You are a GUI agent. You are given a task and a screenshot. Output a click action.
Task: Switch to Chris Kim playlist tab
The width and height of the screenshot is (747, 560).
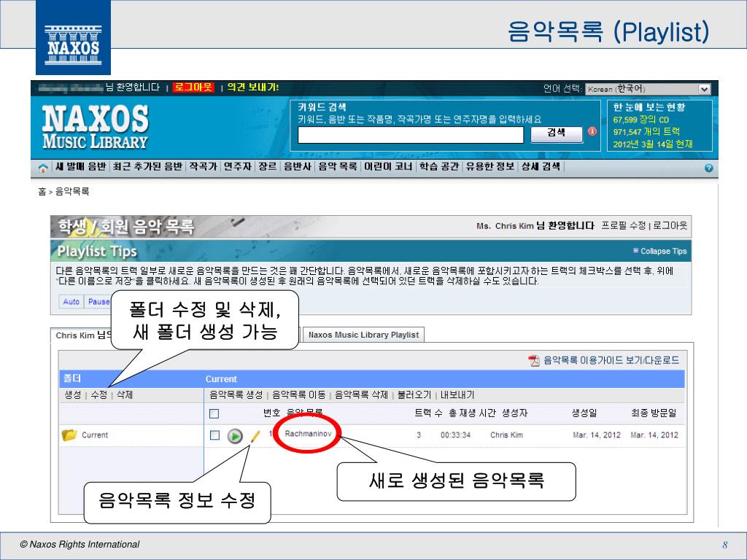coord(82,335)
